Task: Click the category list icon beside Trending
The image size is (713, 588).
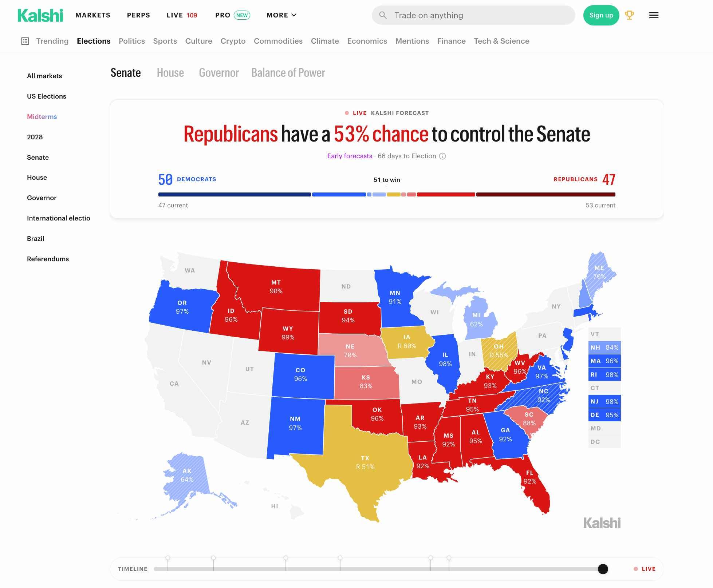Action: point(25,41)
